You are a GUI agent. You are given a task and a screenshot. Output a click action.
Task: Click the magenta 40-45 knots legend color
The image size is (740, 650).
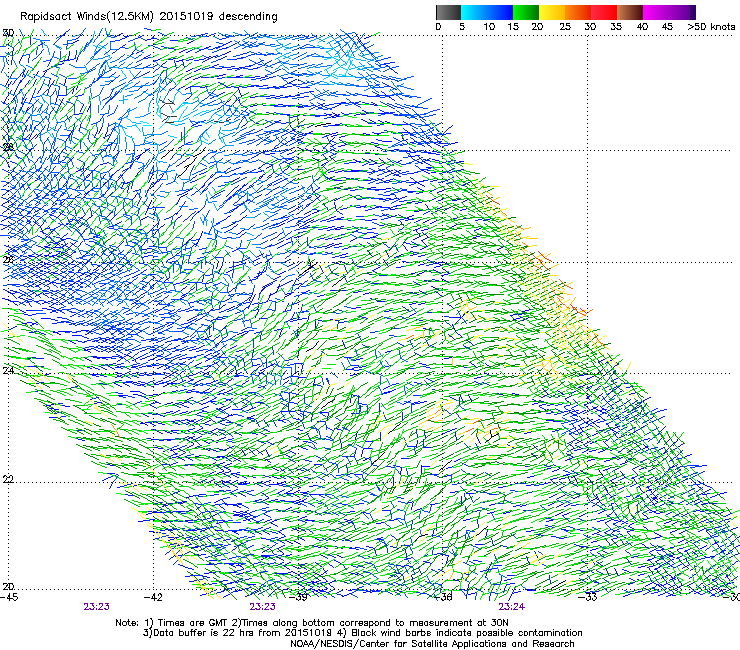pos(656,12)
